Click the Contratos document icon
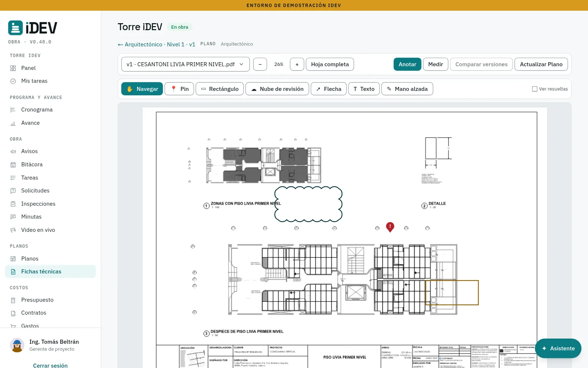The image size is (588, 368). click(x=13, y=313)
